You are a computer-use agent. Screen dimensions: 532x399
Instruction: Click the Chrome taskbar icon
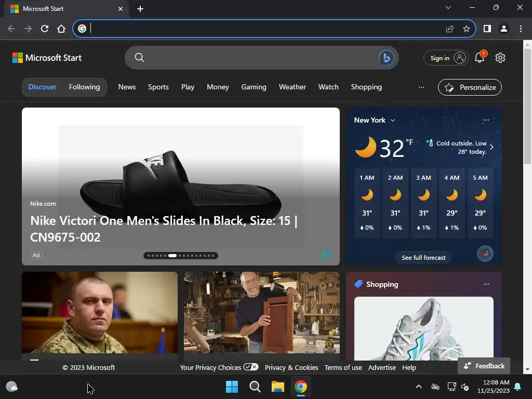(x=301, y=387)
